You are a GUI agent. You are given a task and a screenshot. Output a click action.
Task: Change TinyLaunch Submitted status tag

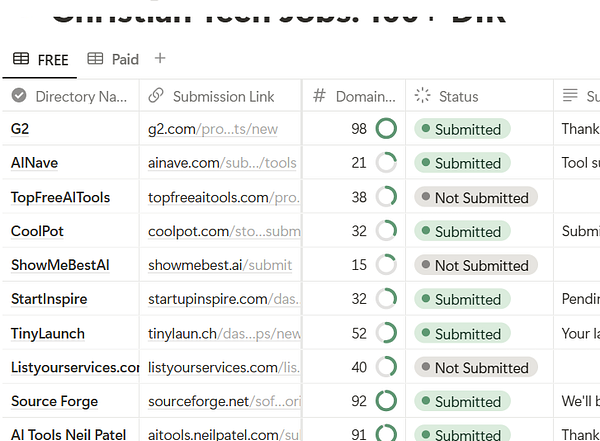coord(462,334)
